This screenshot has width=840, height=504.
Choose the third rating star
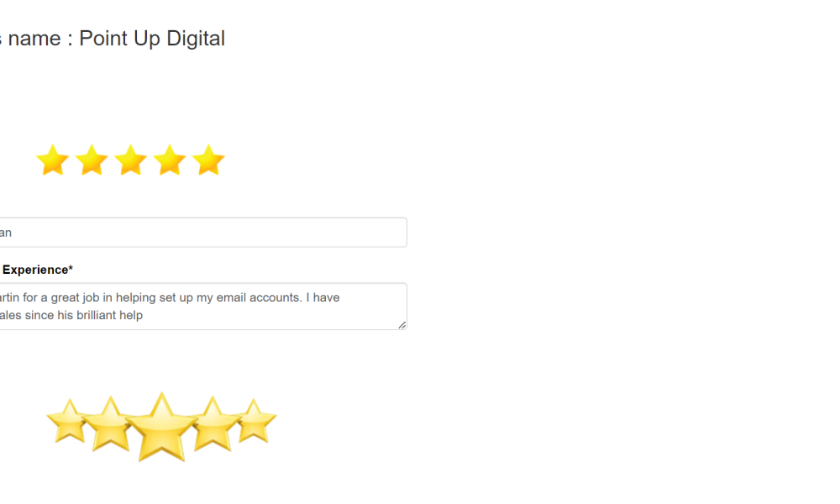[131, 160]
